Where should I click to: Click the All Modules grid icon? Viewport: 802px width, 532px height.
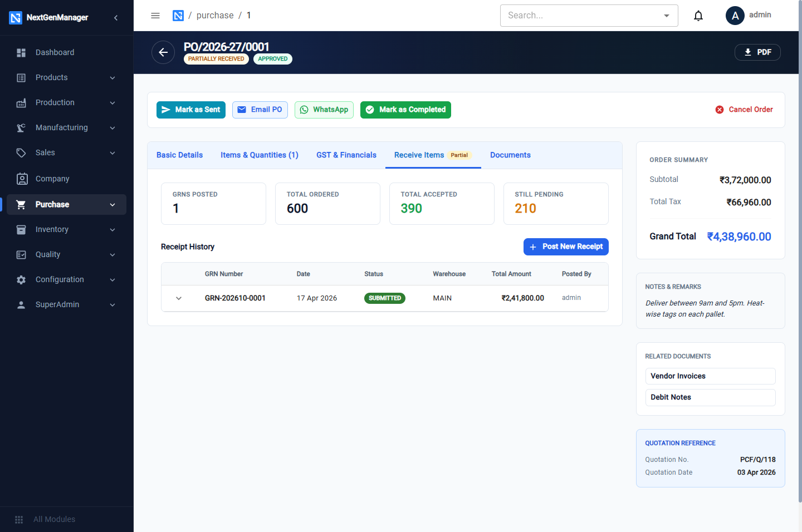[19, 519]
